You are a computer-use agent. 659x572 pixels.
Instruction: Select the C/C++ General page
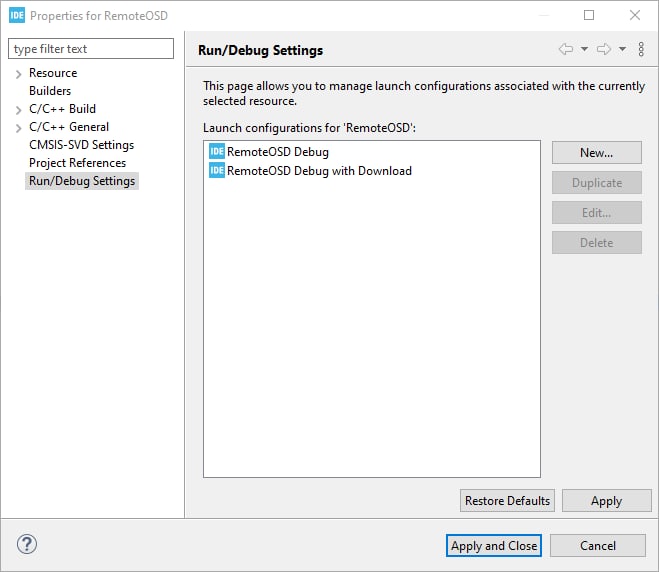click(x=69, y=127)
